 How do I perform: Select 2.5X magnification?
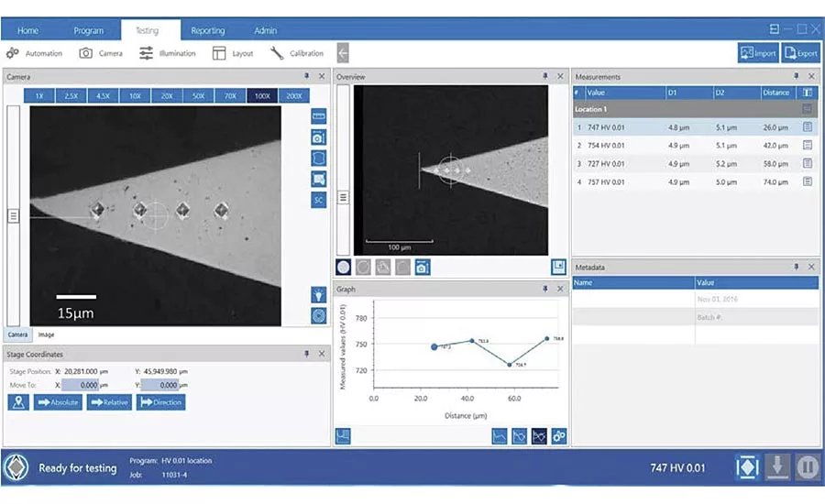click(71, 95)
